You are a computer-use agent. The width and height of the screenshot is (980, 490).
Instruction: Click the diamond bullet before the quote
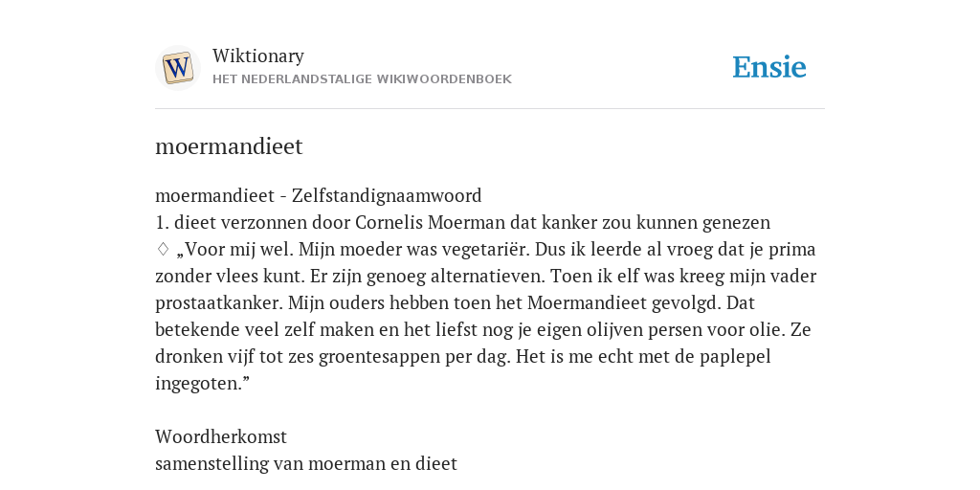click(x=163, y=250)
